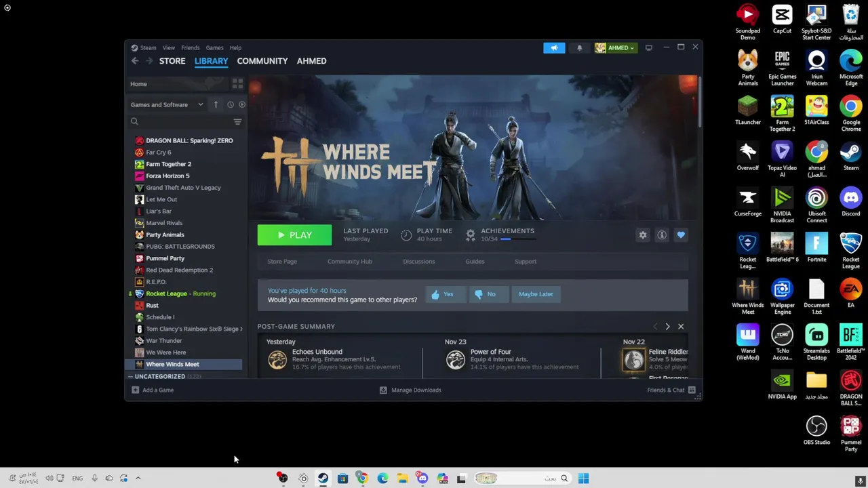This screenshot has width=868, height=488.
Task: Open advanced filter options beside search
Action: coord(237,121)
